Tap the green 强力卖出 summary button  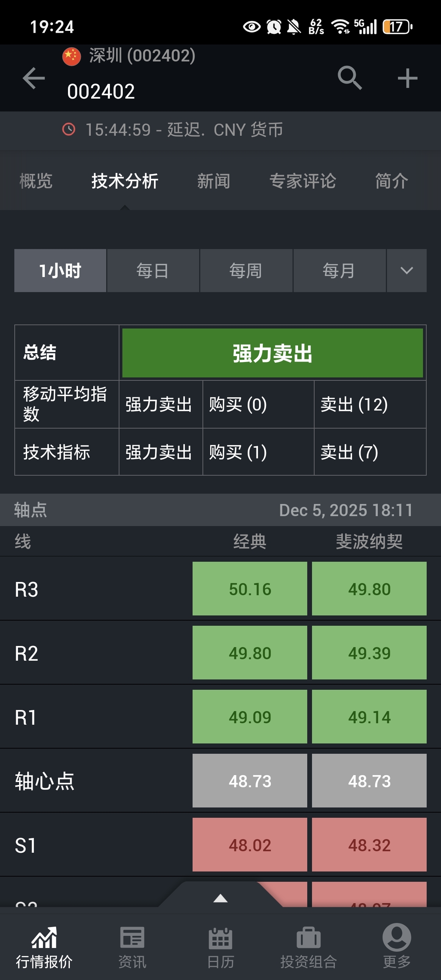(x=273, y=353)
